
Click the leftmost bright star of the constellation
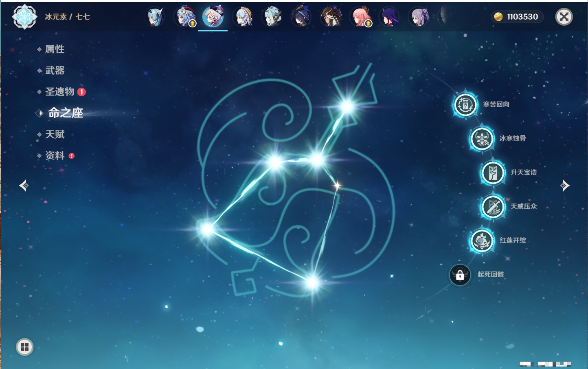pyautogui.click(x=206, y=229)
